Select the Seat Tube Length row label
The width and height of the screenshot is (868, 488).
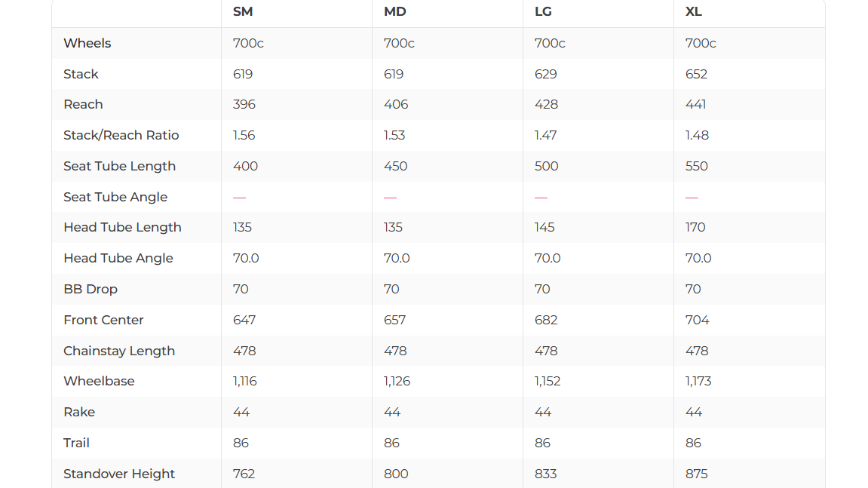pos(119,166)
